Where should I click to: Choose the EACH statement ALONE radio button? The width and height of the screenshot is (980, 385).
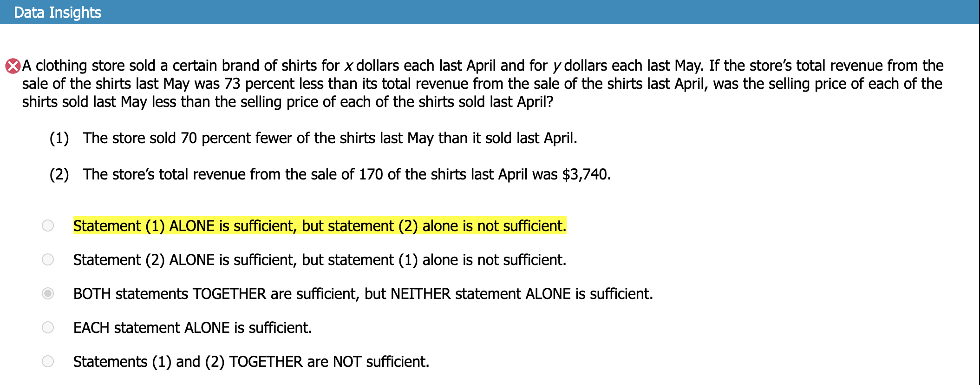point(48,327)
